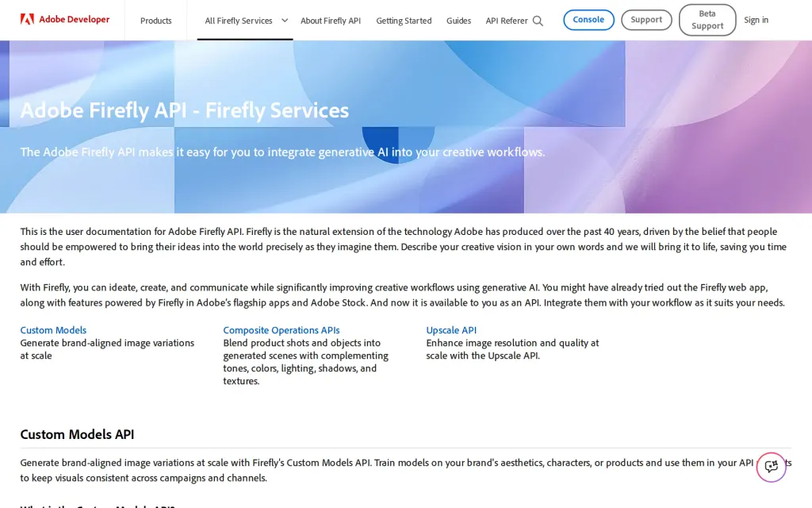812x508 pixels.
Task: Click the Sign in link
Action: pos(756,20)
